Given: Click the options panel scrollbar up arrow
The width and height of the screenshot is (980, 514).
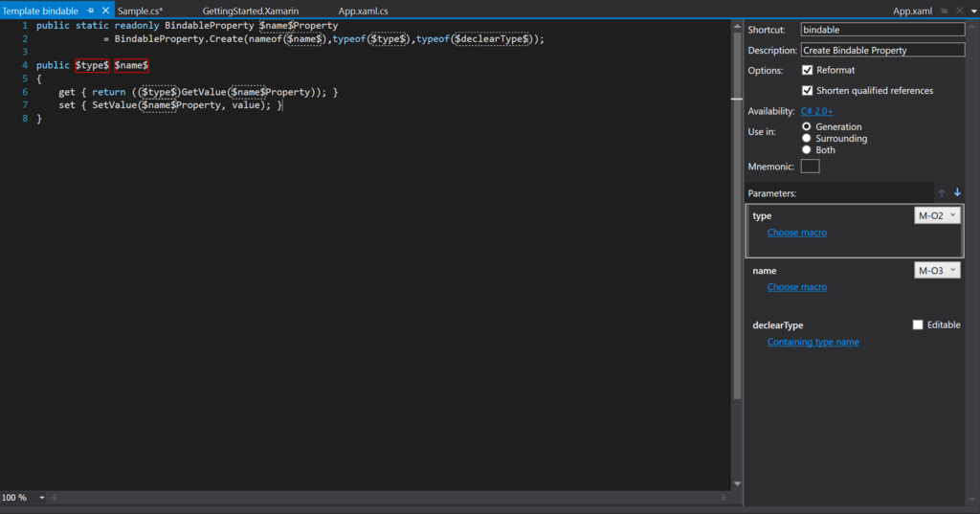Looking at the screenshot, I should (972, 26).
